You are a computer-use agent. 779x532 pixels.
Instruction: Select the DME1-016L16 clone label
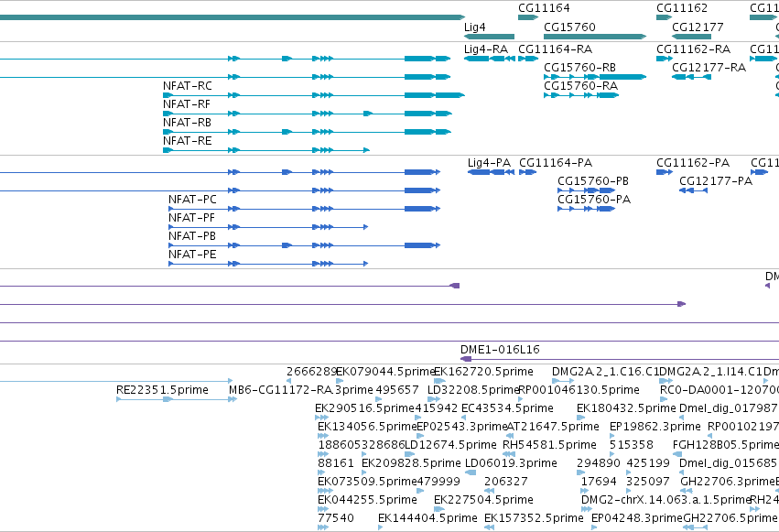500,349
